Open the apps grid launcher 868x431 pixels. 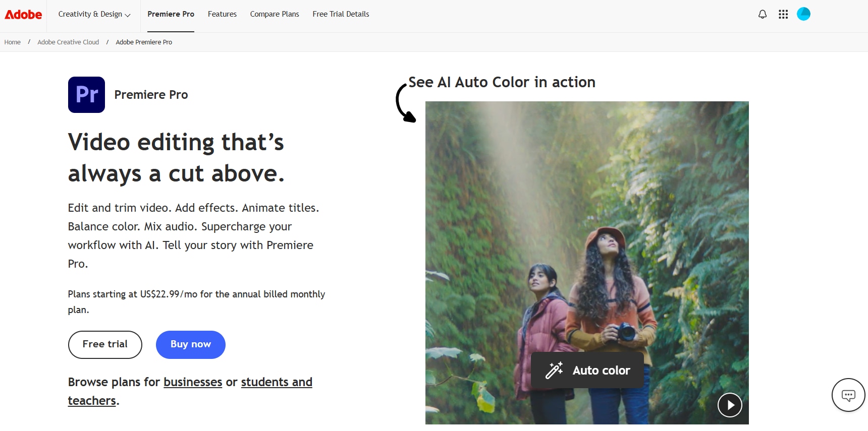coord(783,14)
